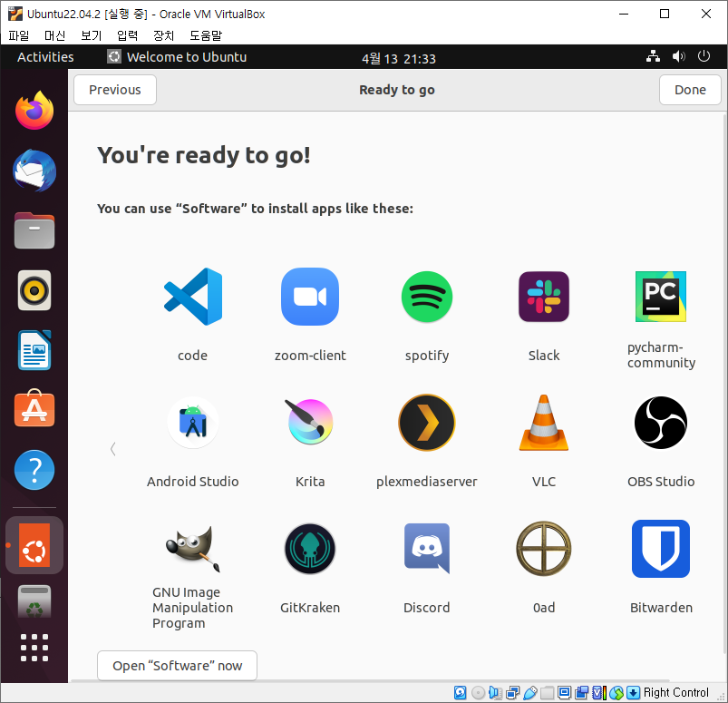Select the Visual Studio Code app icon

(x=193, y=297)
